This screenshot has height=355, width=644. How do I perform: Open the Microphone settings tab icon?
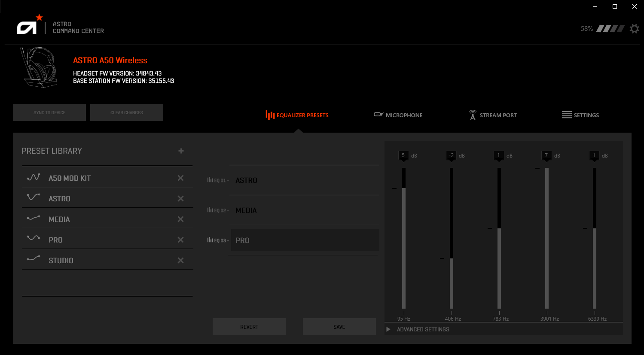[x=378, y=114]
